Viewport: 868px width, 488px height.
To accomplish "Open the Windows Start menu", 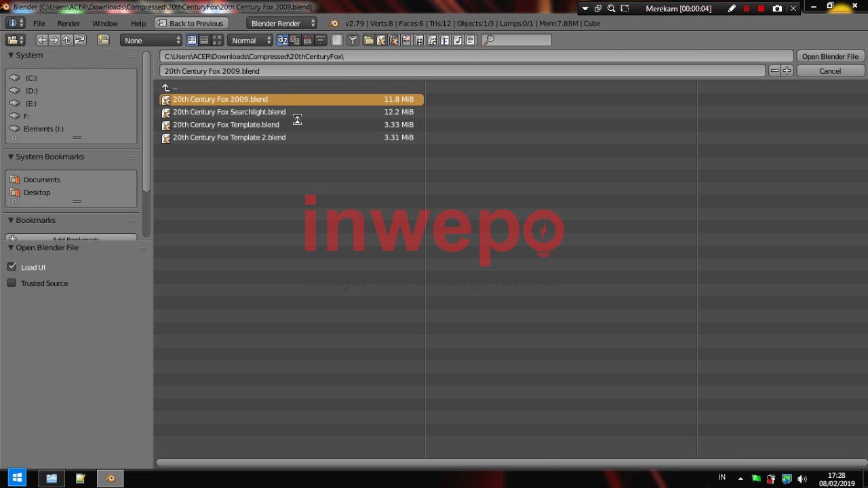I will coord(17,479).
